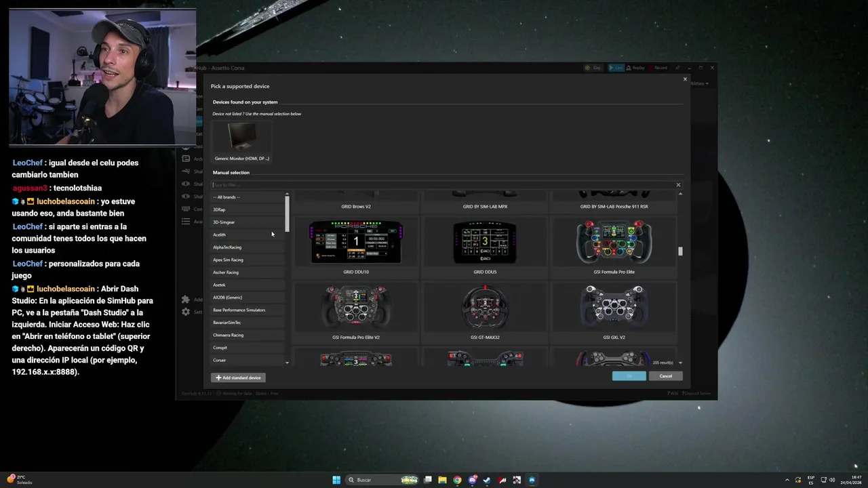Click the Live button in SimHub
The image size is (868, 488).
click(616, 68)
